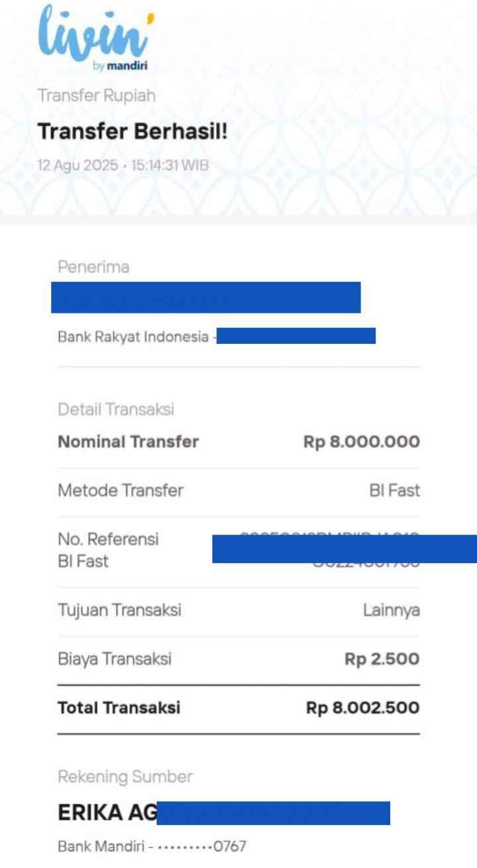The height and width of the screenshot is (868, 477).
Task: Click the "Transfer Berhasil!" heading
Action: (x=132, y=131)
